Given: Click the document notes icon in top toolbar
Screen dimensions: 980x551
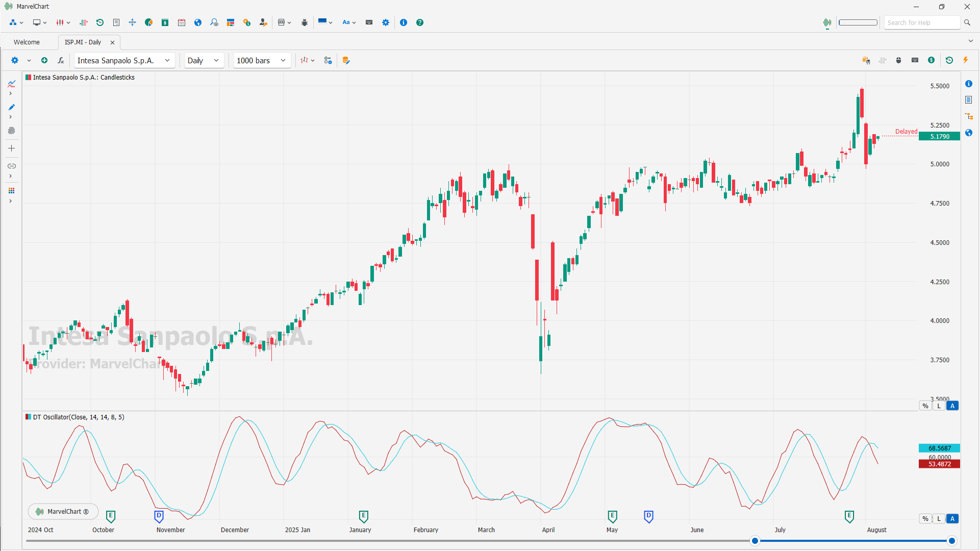Looking at the screenshot, I should coord(116,22).
